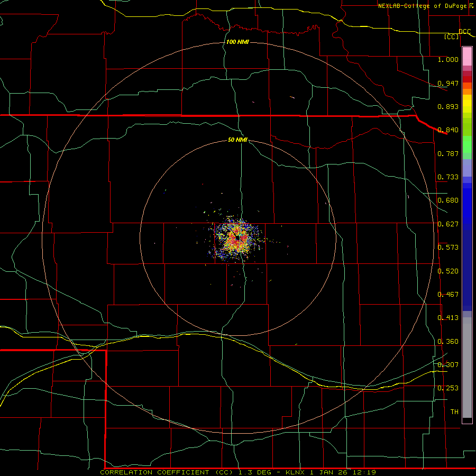Click the DCC product label
This screenshot has width=476, height=476.
[465, 32]
